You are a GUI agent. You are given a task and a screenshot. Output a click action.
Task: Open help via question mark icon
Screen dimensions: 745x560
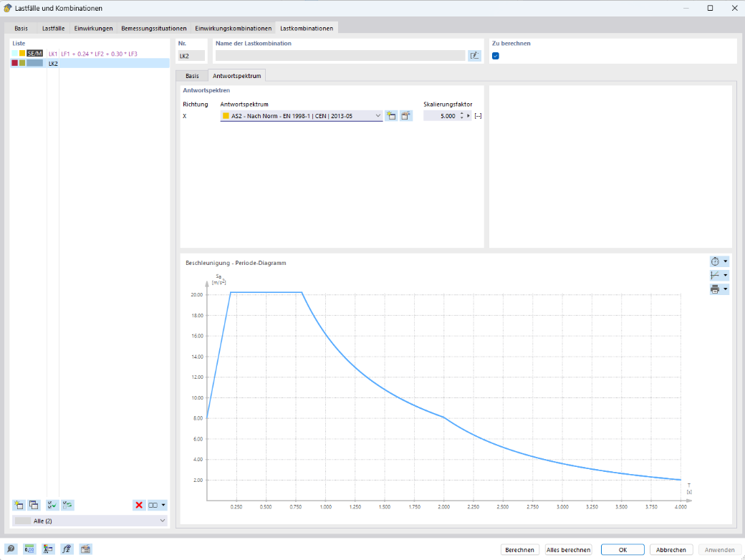(x=11, y=549)
